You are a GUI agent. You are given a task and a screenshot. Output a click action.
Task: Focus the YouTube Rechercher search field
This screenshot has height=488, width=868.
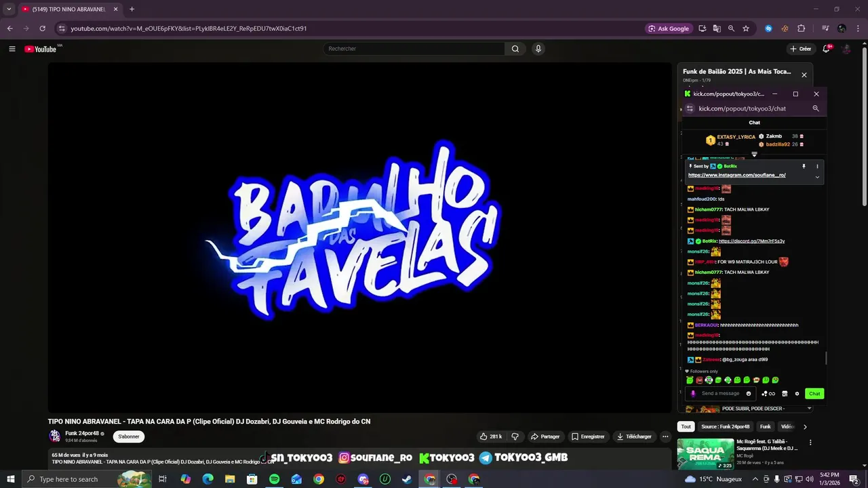pos(414,49)
